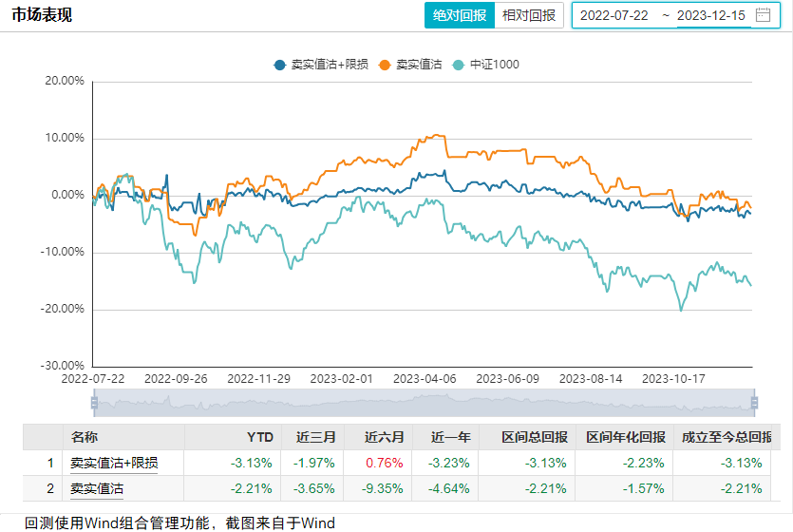Open the date range calendar icon

763,15
